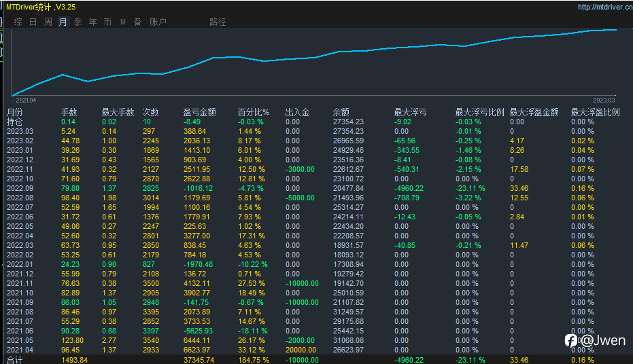Click the percentage 27.53 % cell

[x=252, y=283]
